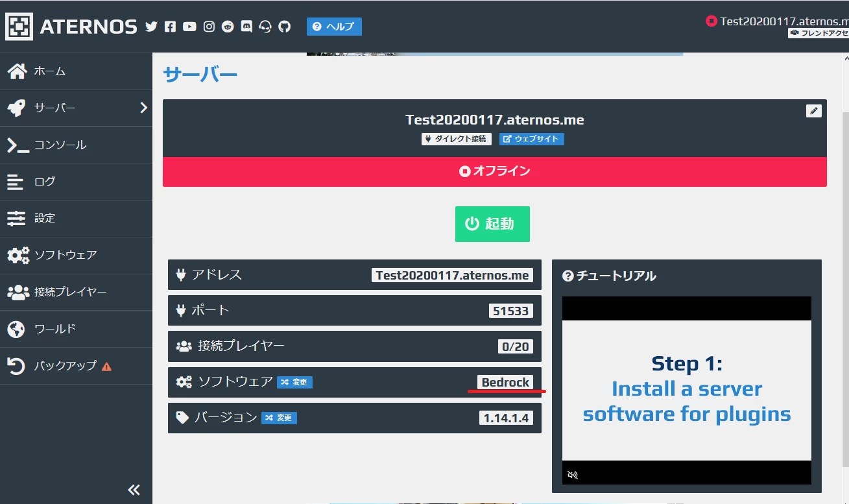Viewport: 849px width, 504px height.
Task: Open ログ in the sidebar
Action: point(76,182)
